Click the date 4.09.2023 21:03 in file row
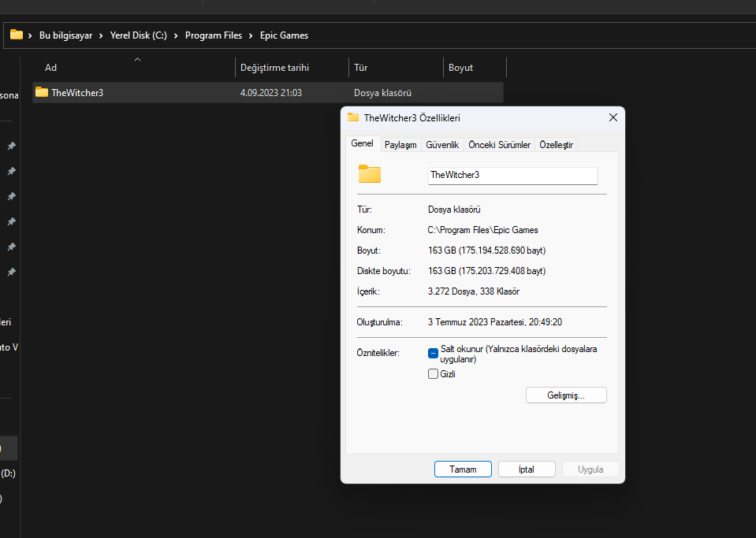The width and height of the screenshot is (756, 538). pyautogui.click(x=271, y=92)
